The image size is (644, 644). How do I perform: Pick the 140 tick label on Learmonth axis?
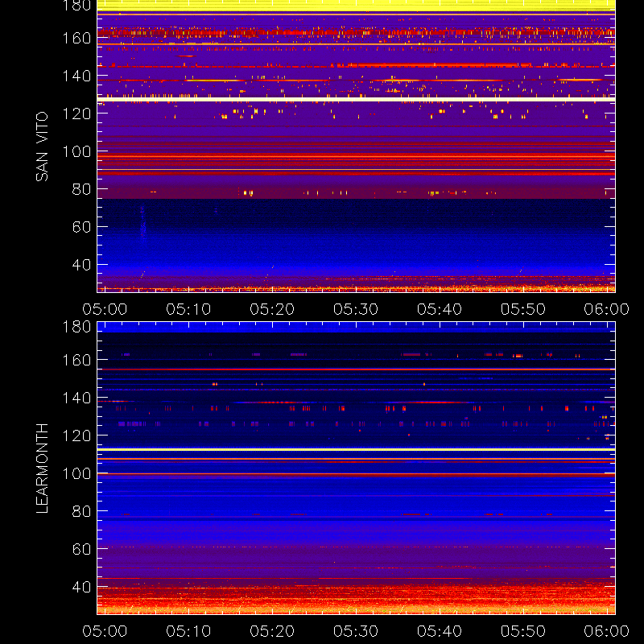coord(76,398)
